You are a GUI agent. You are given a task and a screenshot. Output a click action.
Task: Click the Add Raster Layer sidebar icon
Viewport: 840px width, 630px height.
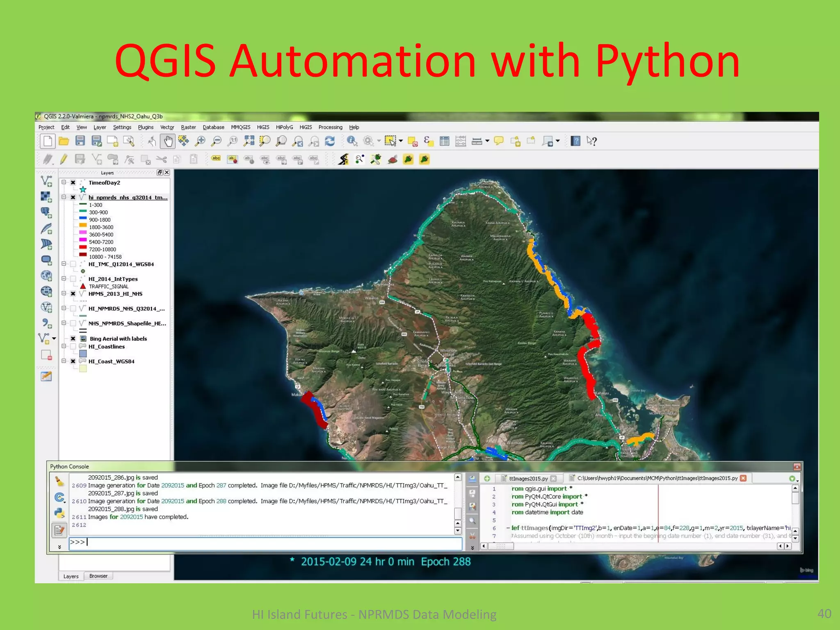click(46, 197)
